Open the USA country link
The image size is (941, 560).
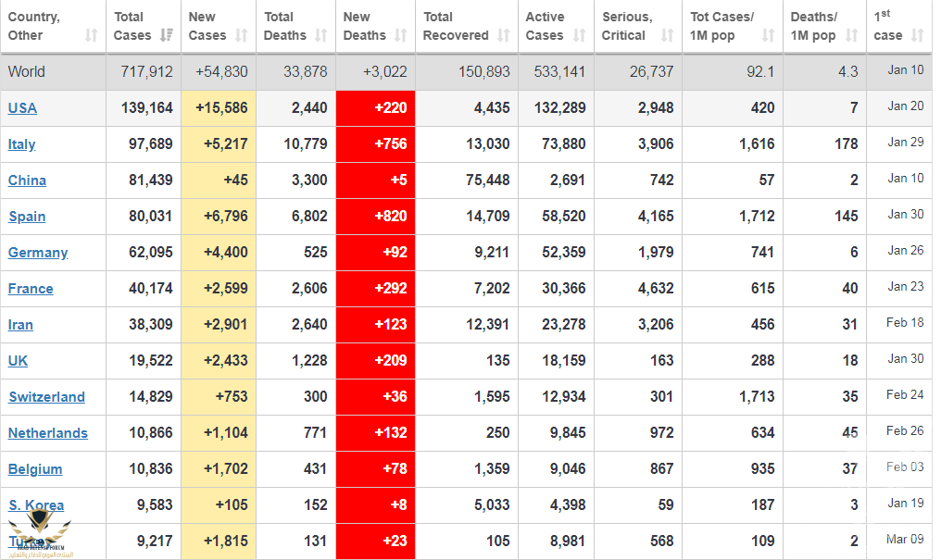22,107
